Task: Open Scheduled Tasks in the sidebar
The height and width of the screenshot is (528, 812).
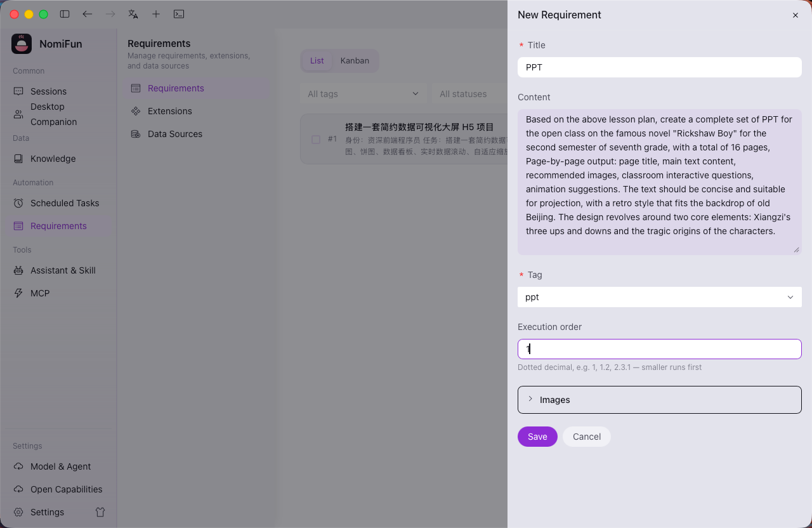Action: (58, 203)
